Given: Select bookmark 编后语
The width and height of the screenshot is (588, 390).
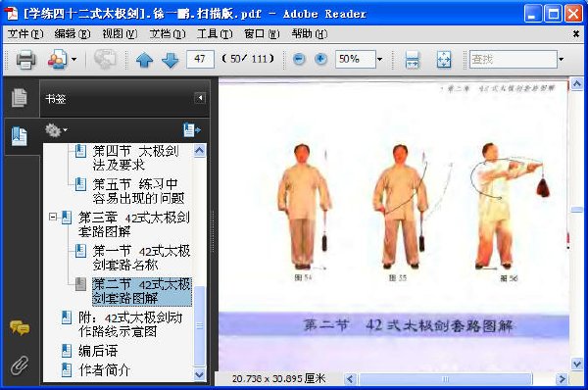Looking at the screenshot, I should pos(98,351).
